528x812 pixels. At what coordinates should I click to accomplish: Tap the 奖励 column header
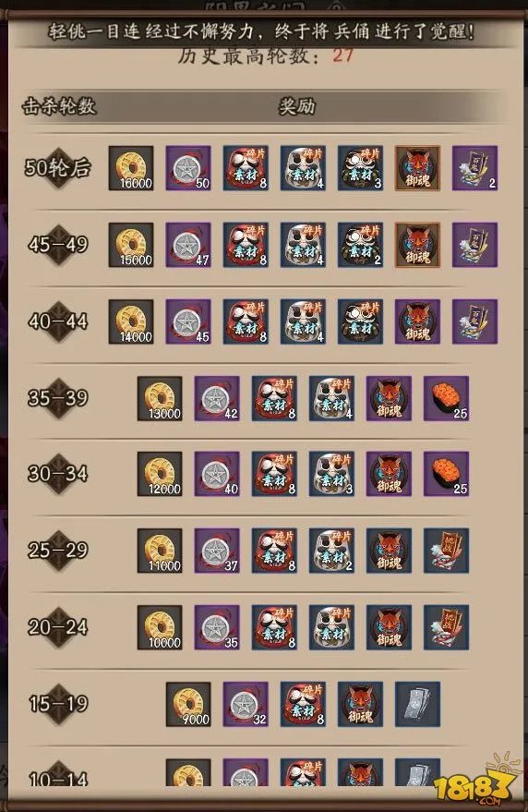click(296, 106)
